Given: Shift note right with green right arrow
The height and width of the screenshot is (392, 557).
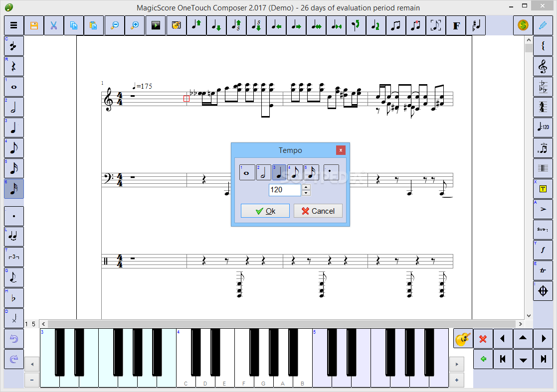Looking at the screenshot, I should click(x=296, y=25).
